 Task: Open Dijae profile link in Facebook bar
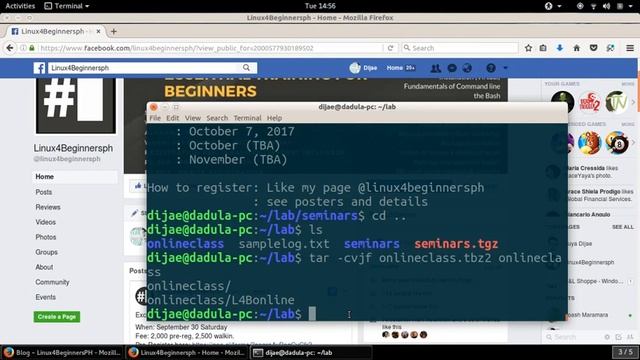(363, 68)
